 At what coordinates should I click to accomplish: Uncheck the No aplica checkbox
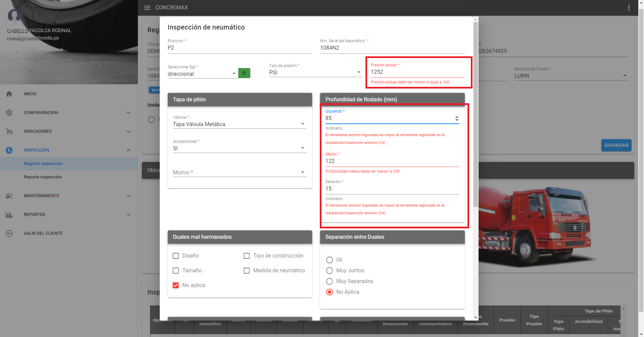176,285
